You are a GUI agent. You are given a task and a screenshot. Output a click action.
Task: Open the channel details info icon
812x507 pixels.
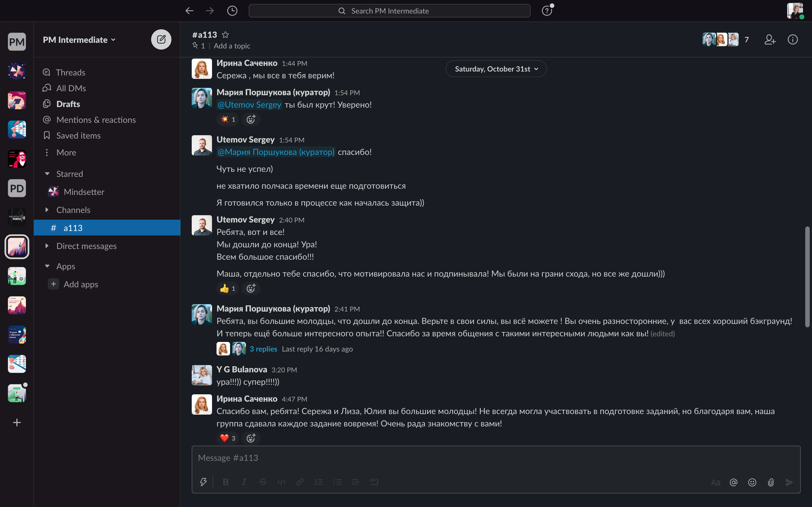(793, 39)
